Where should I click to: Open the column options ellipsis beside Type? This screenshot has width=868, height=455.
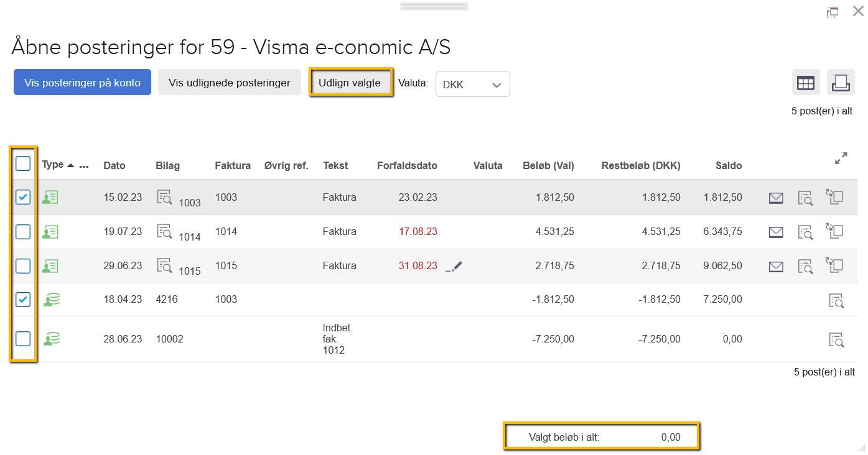tap(84, 166)
